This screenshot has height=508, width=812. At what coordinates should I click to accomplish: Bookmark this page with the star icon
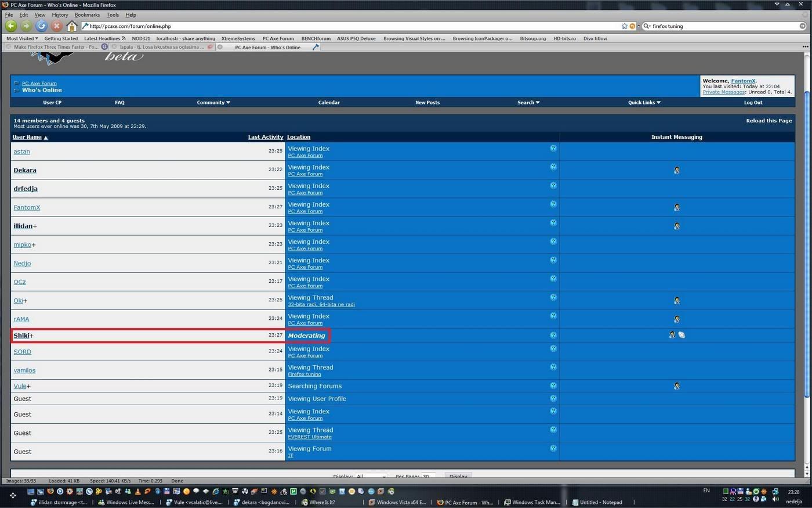[624, 26]
